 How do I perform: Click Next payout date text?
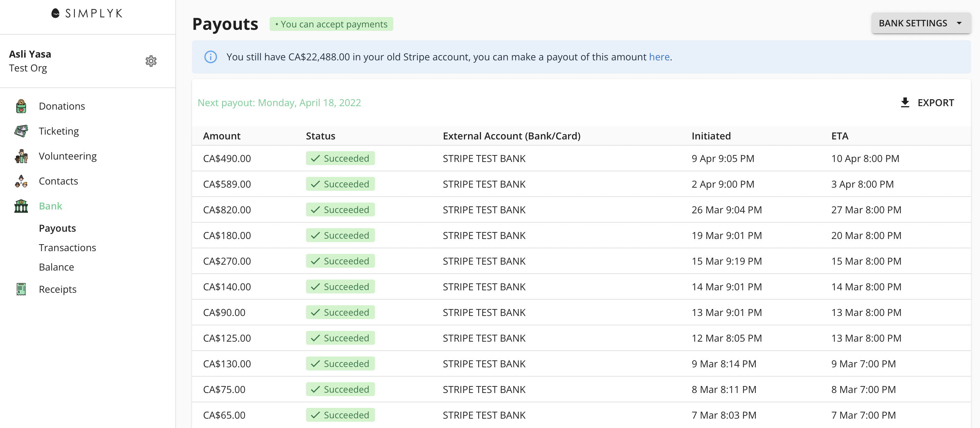pos(279,103)
